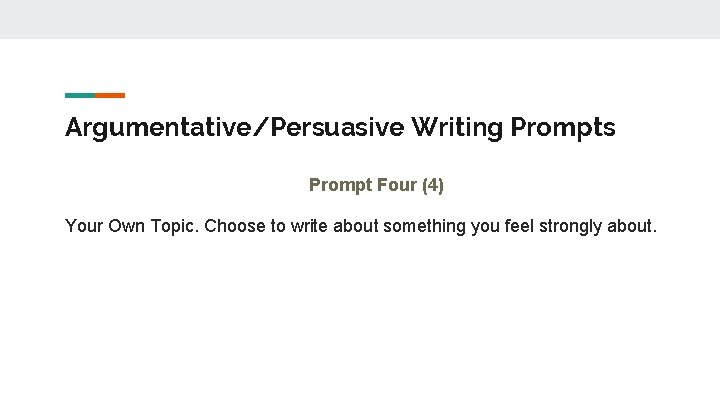
Task: Click the Your Own Topic body sentence
Action: pos(361,226)
